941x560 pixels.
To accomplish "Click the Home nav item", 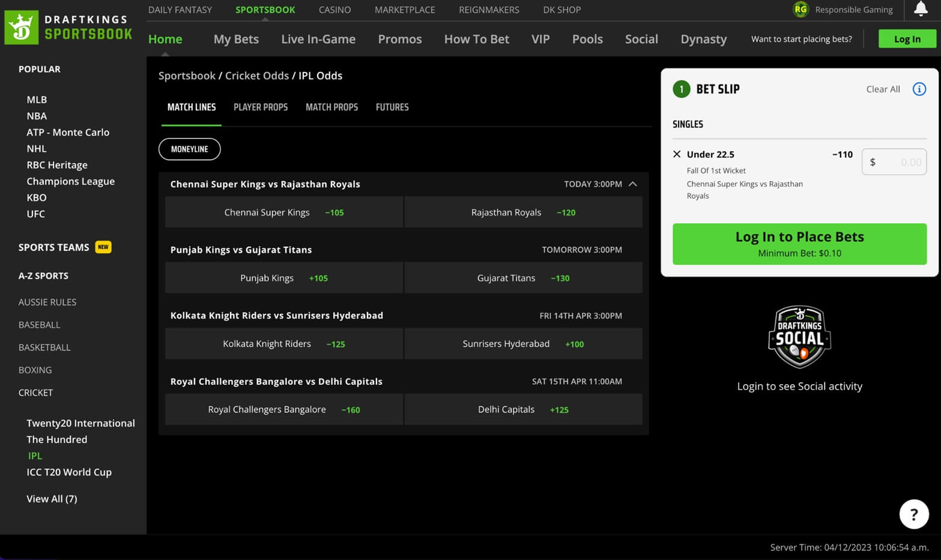I will point(165,39).
